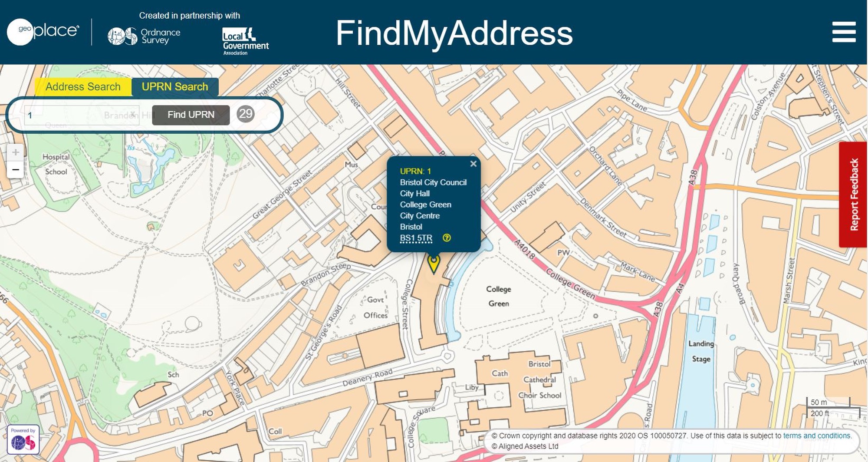Open the Report Feedback side tab

click(853, 194)
